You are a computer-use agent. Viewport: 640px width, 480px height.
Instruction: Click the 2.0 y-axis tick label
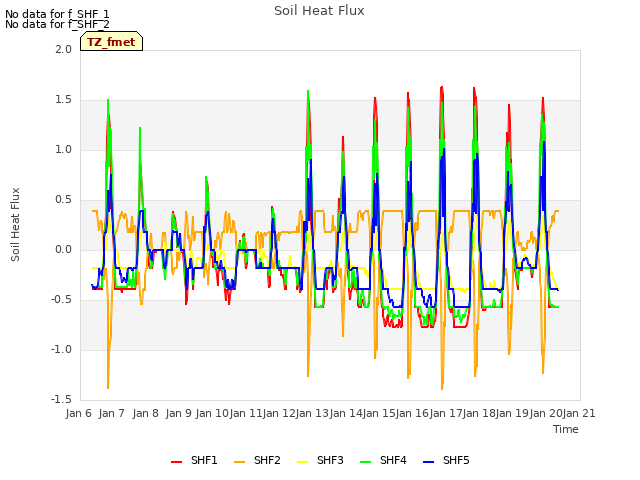63,49
